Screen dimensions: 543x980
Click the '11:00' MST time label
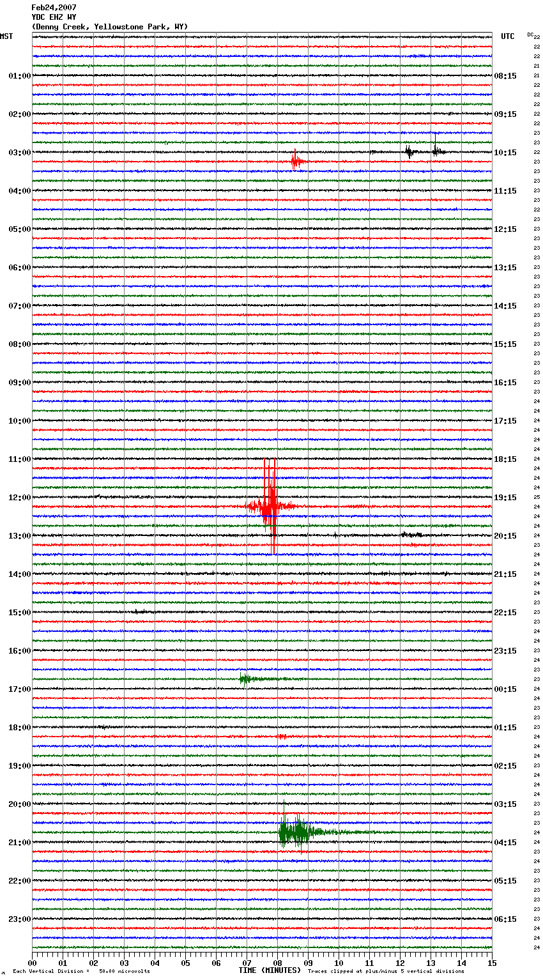point(19,459)
